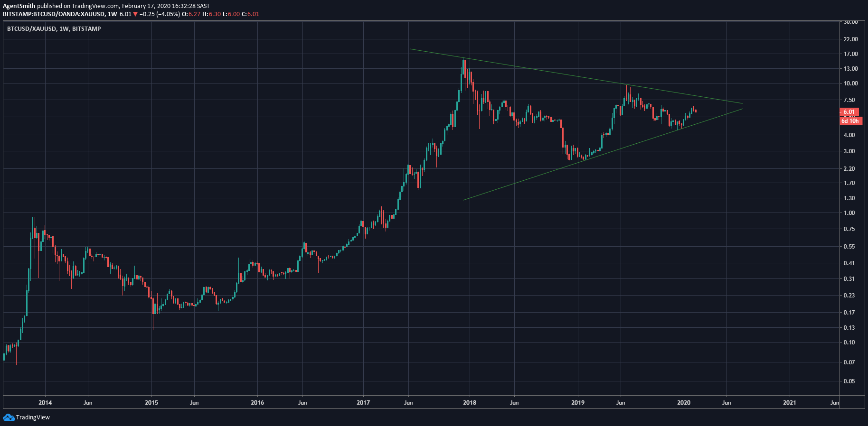This screenshot has width=868, height=426.
Task: Click the 2018 label on time axis
Action: (x=470, y=403)
